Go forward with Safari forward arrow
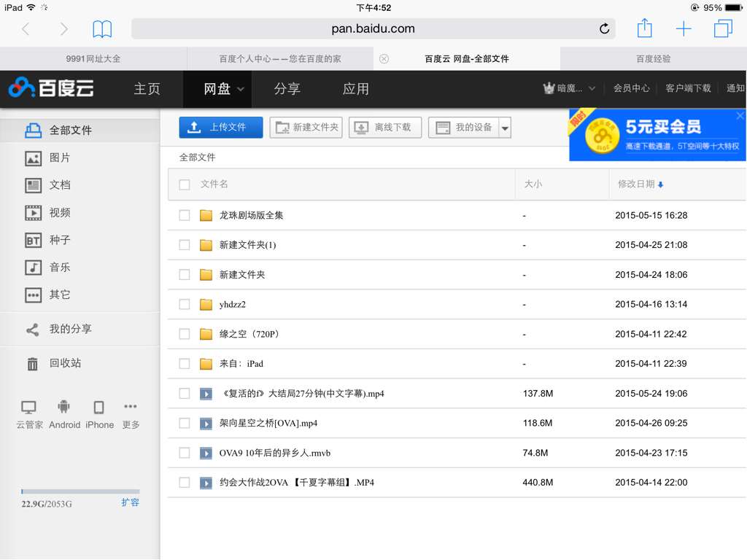Screen dimensions: 747x560 point(63,29)
